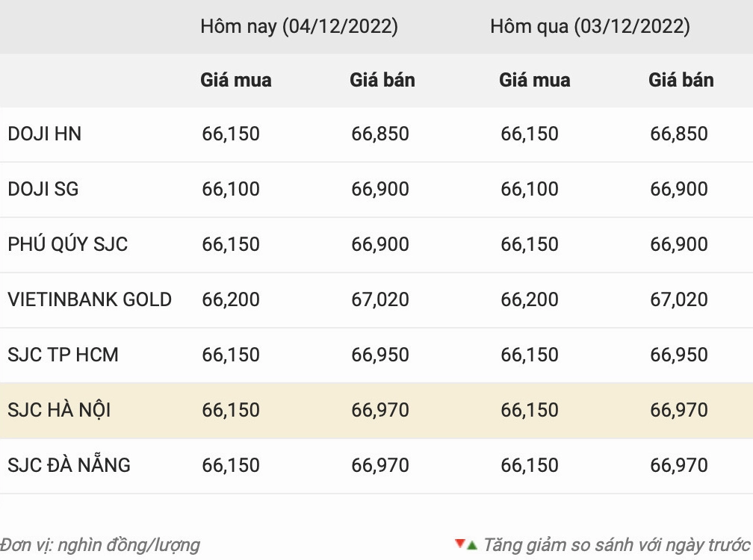Image resolution: width=753 pixels, height=560 pixels.
Task: Click the red-green up/down arrows legend icon
Action: 466,544
